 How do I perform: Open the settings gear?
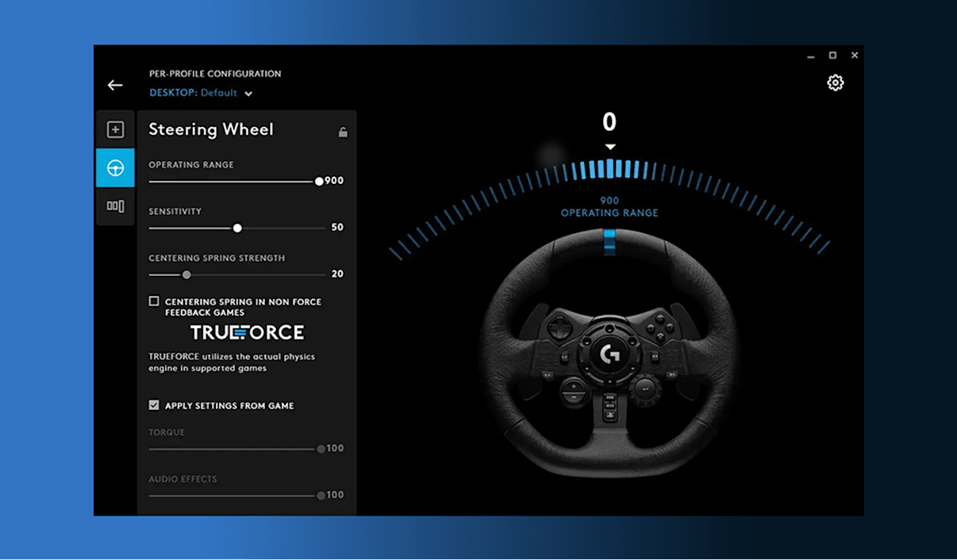click(x=835, y=82)
